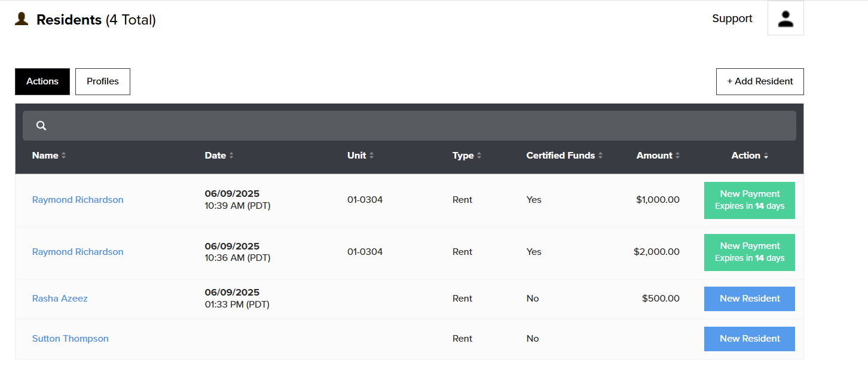Sort by Date column arrows
868x365 pixels.
point(231,156)
